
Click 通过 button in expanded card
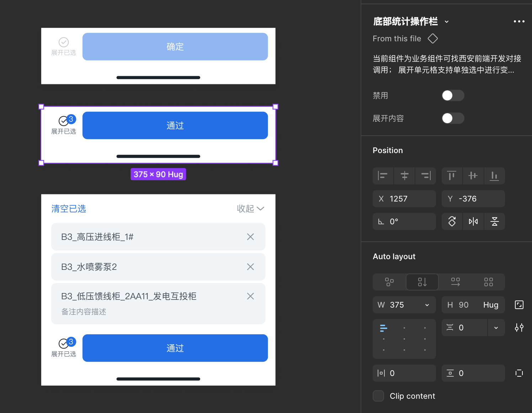pyautogui.click(x=175, y=348)
